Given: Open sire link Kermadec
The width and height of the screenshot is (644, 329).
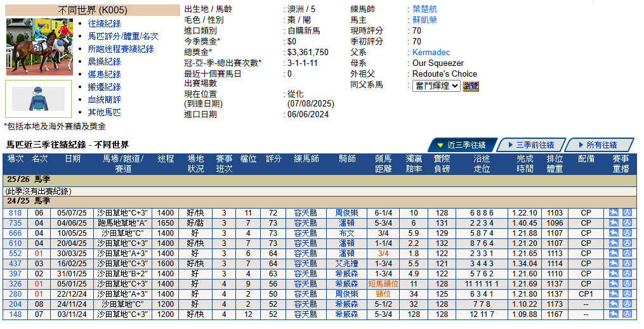Looking at the screenshot, I should pyautogui.click(x=431, y=52).
